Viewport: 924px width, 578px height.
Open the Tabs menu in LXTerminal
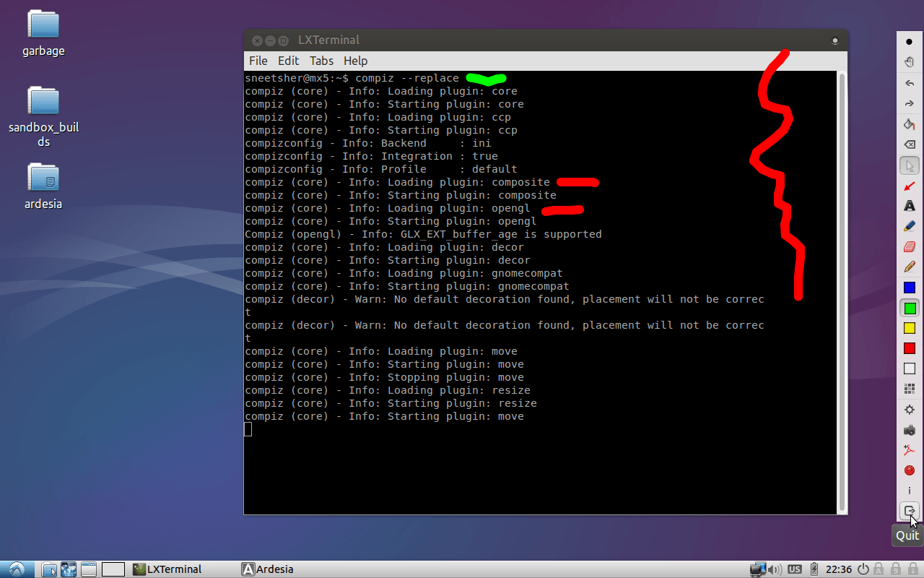(x=321, y=61)
